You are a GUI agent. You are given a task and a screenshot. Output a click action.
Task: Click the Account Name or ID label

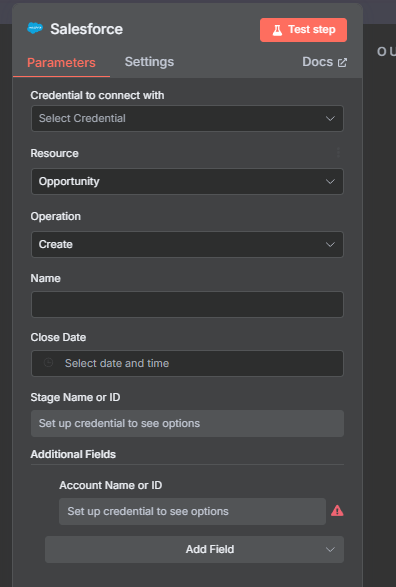point(110,485)
